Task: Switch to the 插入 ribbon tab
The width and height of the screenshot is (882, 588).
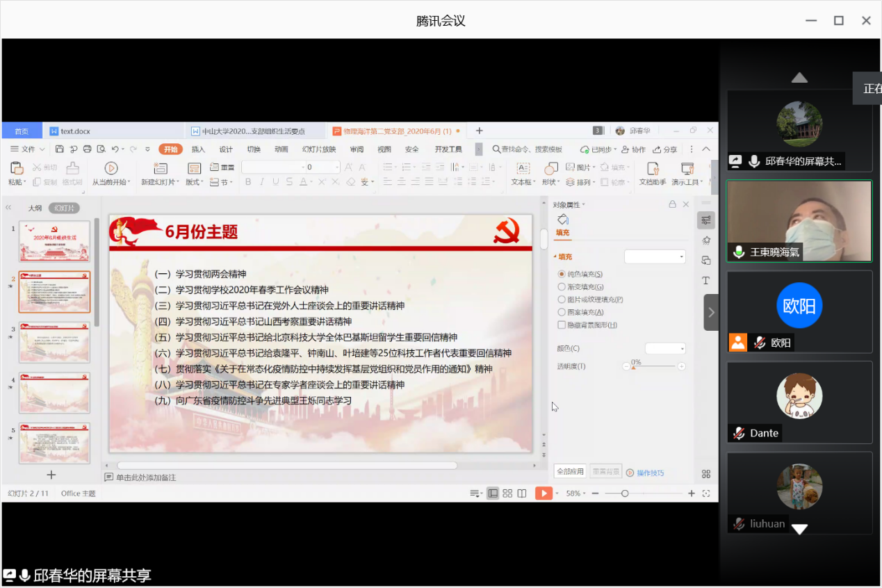Action: pyautogui.click(x=197, y=149)
